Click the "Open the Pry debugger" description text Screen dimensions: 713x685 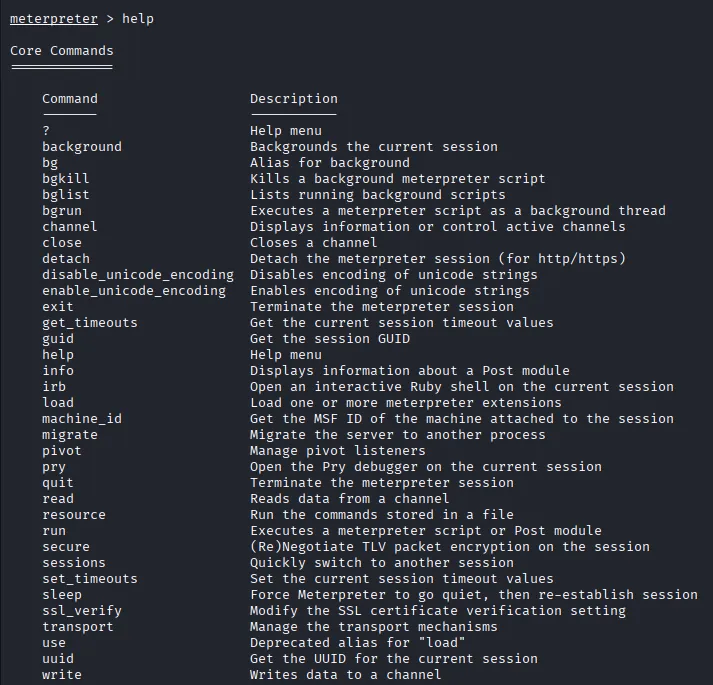[x=426, y=467]
